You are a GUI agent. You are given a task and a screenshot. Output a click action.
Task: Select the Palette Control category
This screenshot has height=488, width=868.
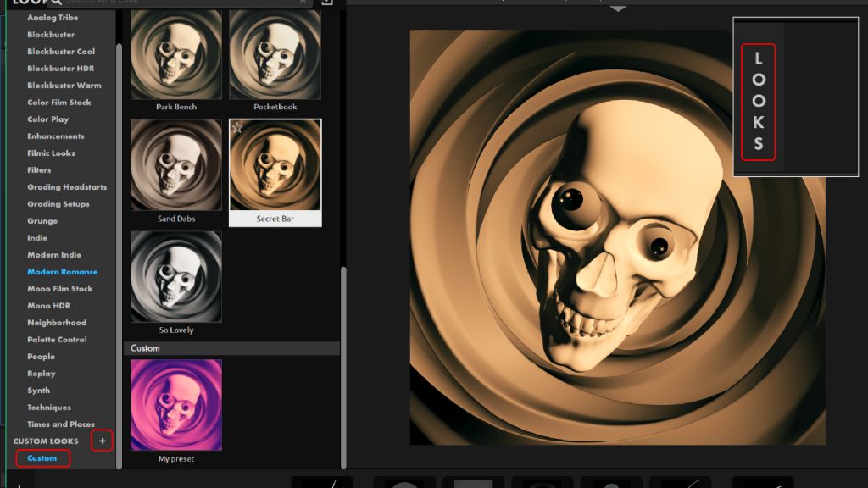[57, 340]
